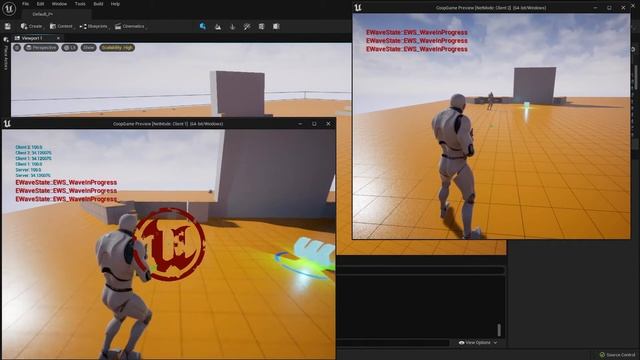The image size is (640, 360).
Task: Switch to the Landscape mode icon
Action: click(218, 27)
